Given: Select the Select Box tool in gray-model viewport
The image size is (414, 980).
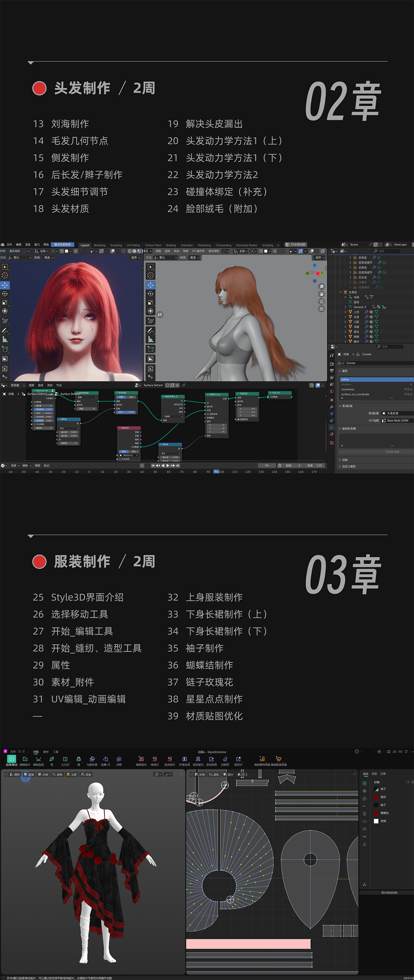Looking at the screenshot, I should pos(151,267).
